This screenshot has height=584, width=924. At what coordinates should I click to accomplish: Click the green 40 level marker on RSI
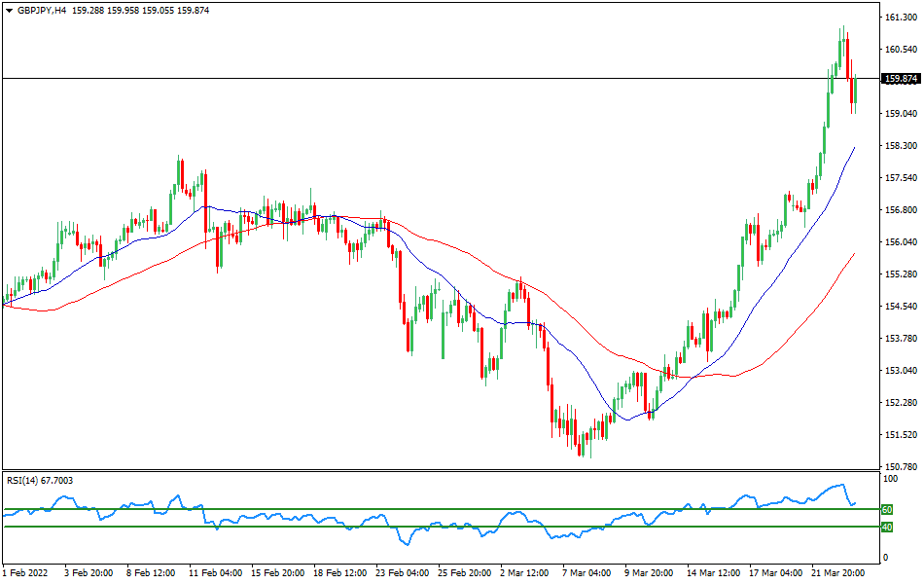[x=887, y=527]
